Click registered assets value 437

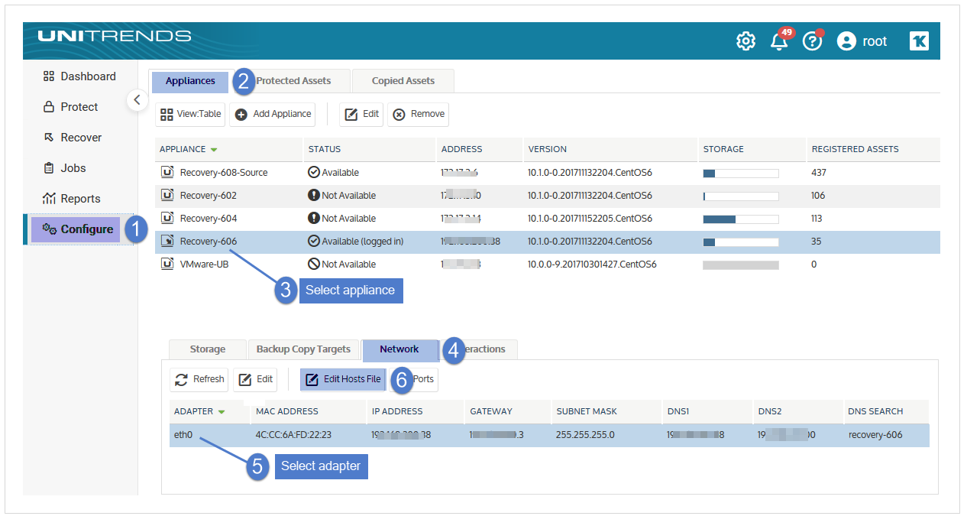point(819,173)
